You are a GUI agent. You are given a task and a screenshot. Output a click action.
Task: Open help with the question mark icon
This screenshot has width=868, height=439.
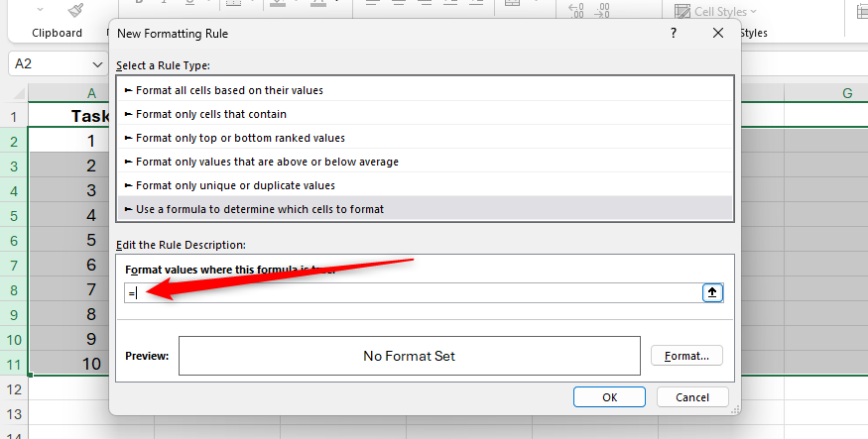pos(674,33)
